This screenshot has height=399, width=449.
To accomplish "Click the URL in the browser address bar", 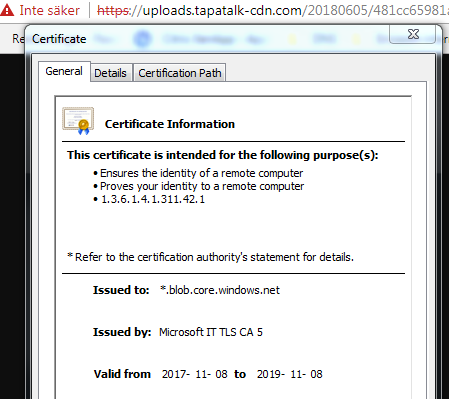I will pyautogui.click(x=273, y=11).
